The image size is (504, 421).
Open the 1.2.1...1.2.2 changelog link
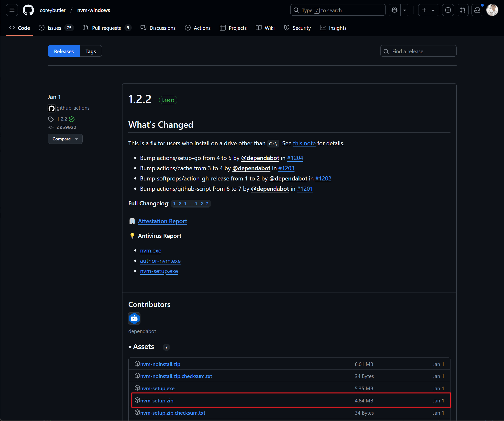click(191, 204)
